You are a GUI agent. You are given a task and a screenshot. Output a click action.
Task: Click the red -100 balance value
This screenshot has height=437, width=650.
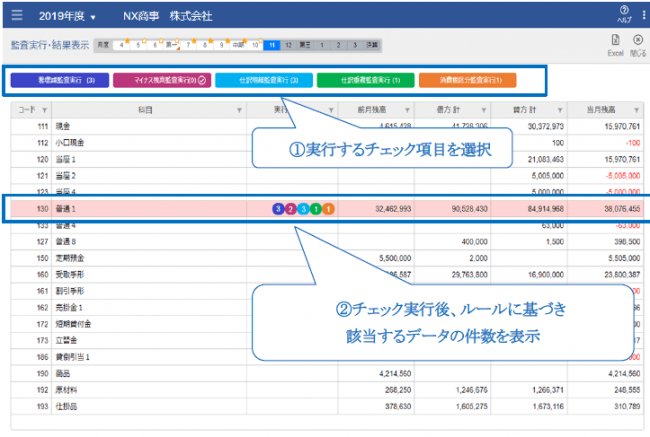pos(633,143)
